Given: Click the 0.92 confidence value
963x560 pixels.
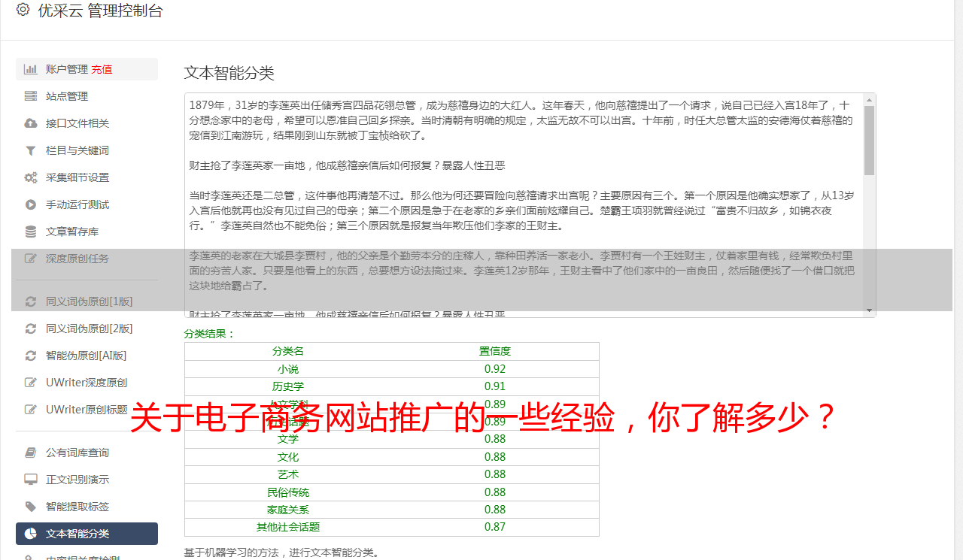Looking at the screenshot, I should pos(495,369).
